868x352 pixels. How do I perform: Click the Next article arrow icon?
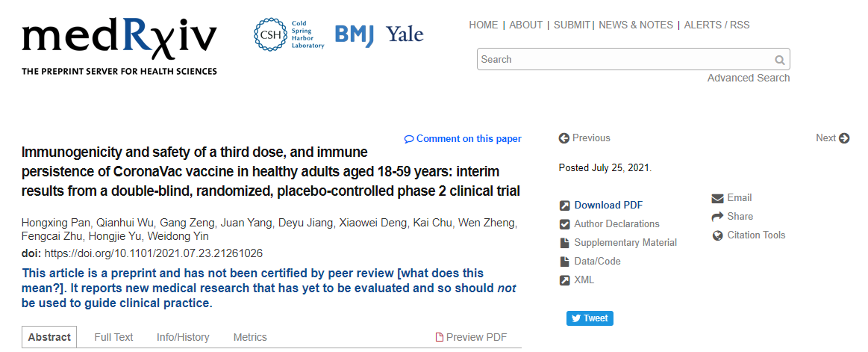(844, 138)
